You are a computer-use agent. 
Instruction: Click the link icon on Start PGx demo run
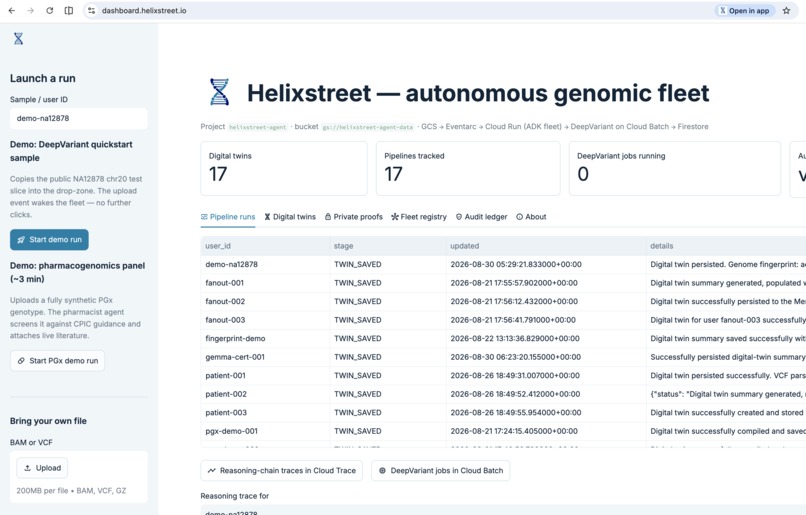tap(21, 361)
